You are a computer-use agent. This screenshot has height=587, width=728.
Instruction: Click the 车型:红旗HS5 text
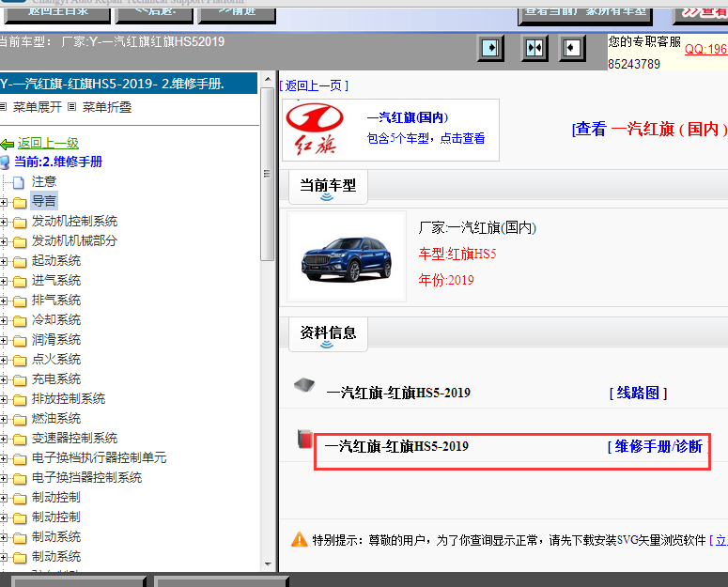(x=457, y=254)
